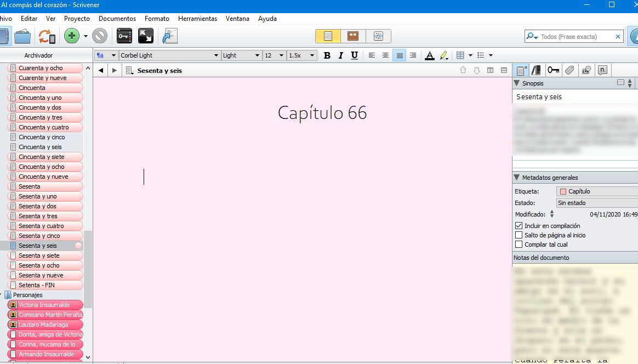Open the Editar menu
This screenshot has height=364, width=638.
(x=29, y=19)
